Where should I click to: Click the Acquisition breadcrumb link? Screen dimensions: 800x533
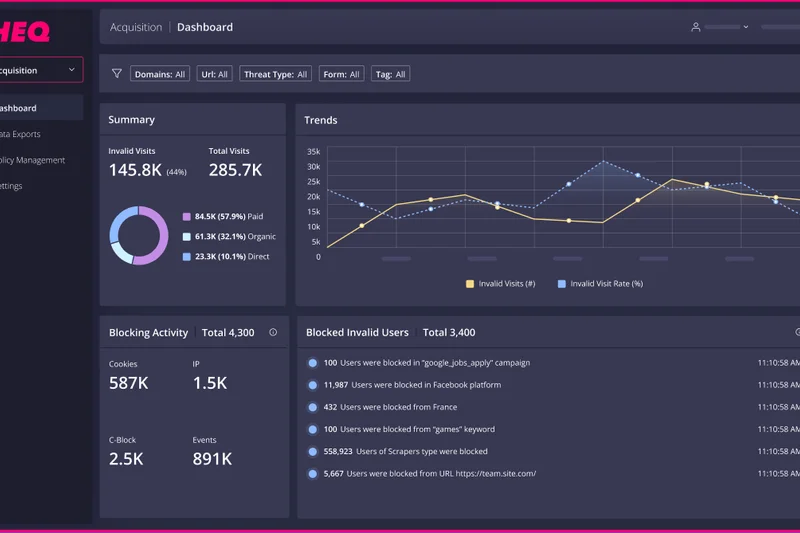(136, 27)
